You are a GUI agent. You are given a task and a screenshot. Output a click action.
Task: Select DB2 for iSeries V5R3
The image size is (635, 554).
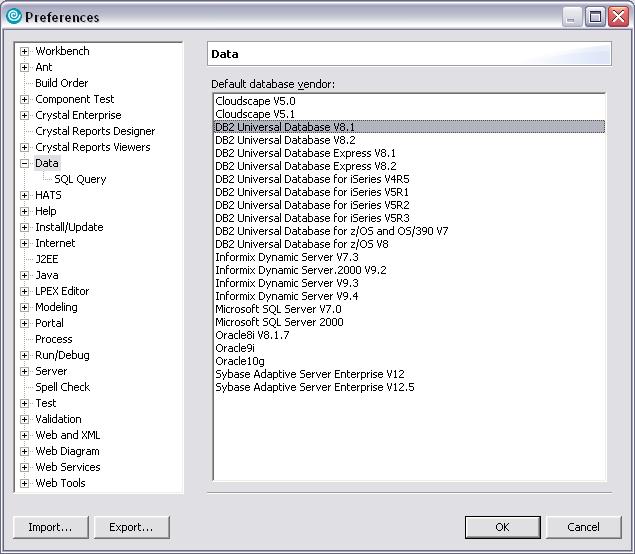409,218
